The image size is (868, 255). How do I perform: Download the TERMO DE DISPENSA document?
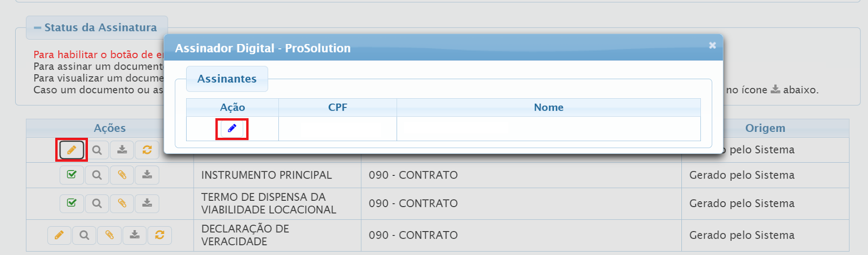[x=147, y=203]
